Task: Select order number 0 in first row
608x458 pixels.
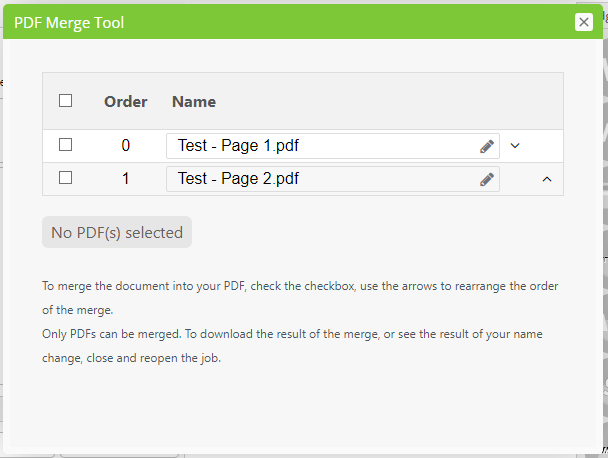Action: tap(126, 145)
